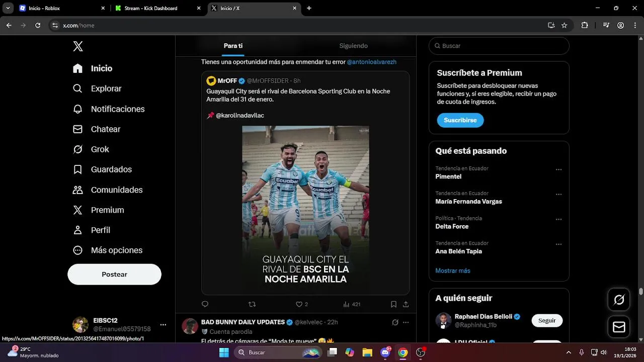Close the Inicio / X tab
644x362 pixels.
[x=295, y=8]
